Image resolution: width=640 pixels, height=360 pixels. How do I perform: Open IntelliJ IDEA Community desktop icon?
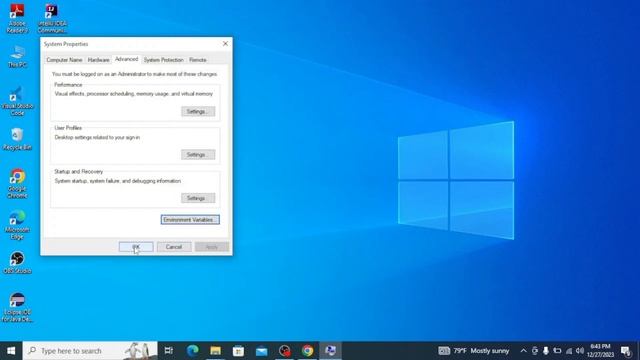coord(52,18)
